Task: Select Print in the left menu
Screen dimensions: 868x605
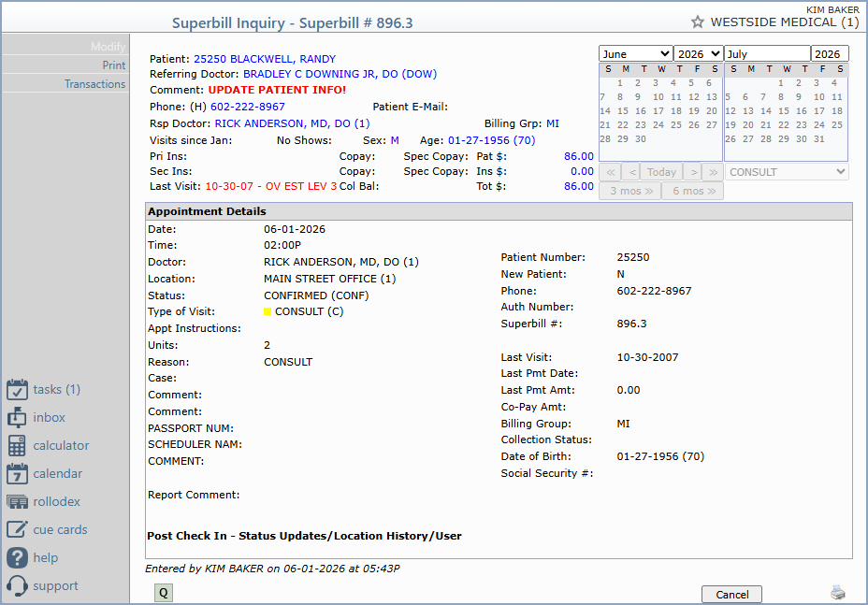Action: [x=114, y=65]
